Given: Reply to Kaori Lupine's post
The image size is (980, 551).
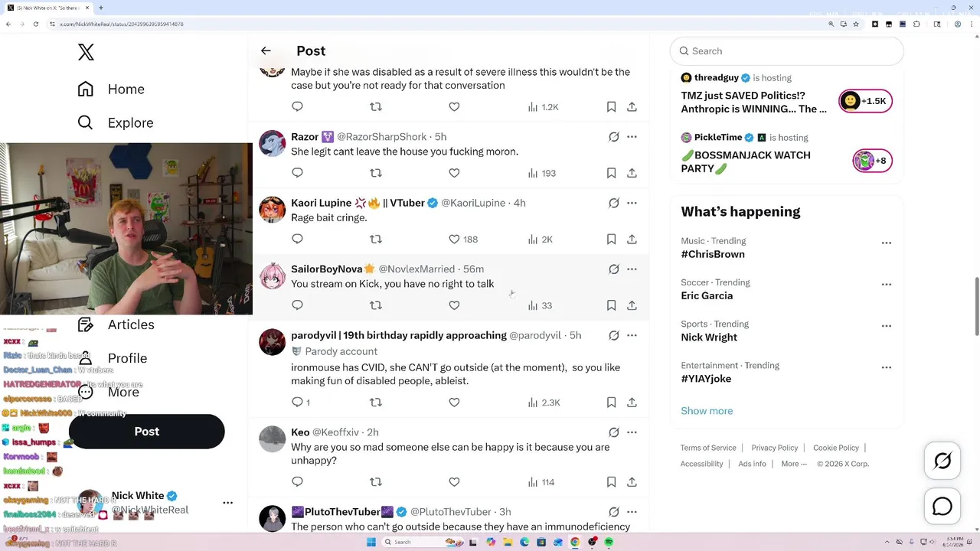Looking at the screenshot, I should pos(298,240).
